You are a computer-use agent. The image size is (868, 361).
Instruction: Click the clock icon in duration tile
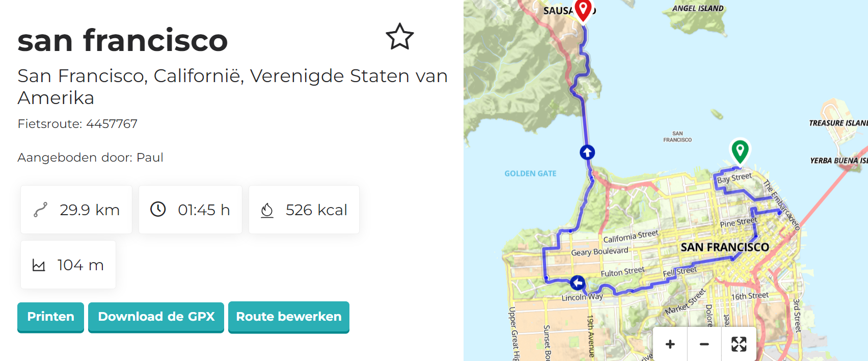coord(158,209)
